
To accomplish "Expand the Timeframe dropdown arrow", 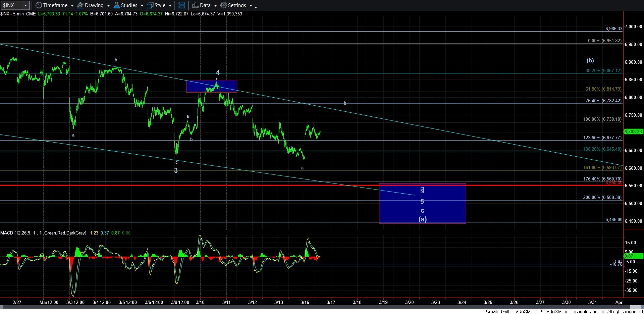I will [x=72, y=6].
